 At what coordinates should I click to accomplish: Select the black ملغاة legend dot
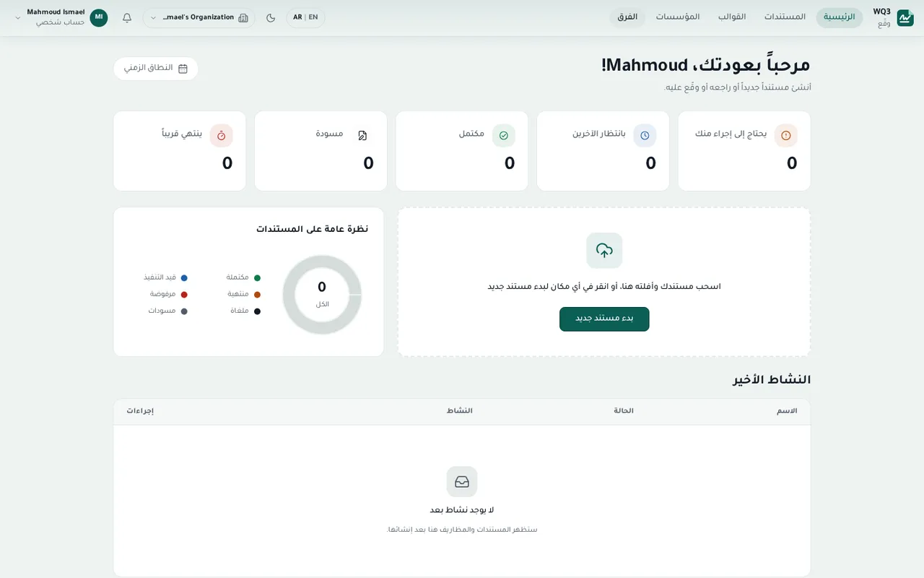(x=257, y=311)
